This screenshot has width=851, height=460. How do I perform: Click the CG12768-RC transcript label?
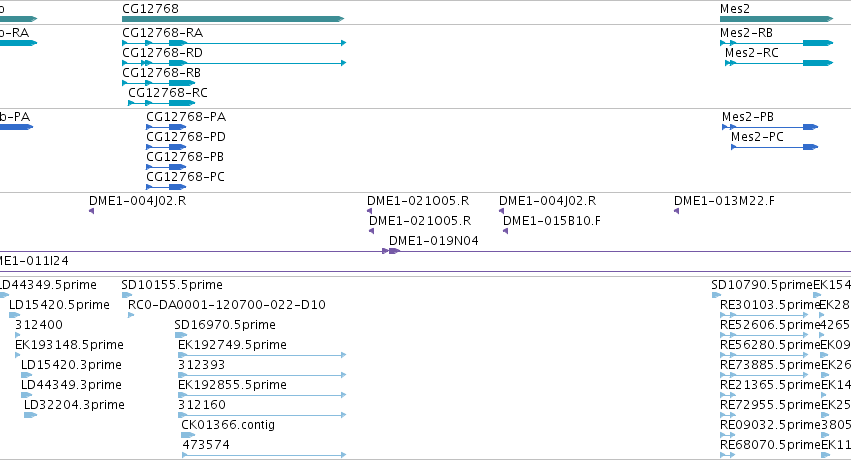[x=168, y=93]
